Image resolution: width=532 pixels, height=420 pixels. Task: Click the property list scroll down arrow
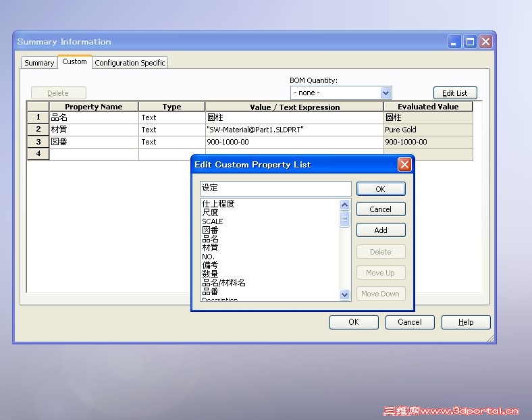(345, 294)
